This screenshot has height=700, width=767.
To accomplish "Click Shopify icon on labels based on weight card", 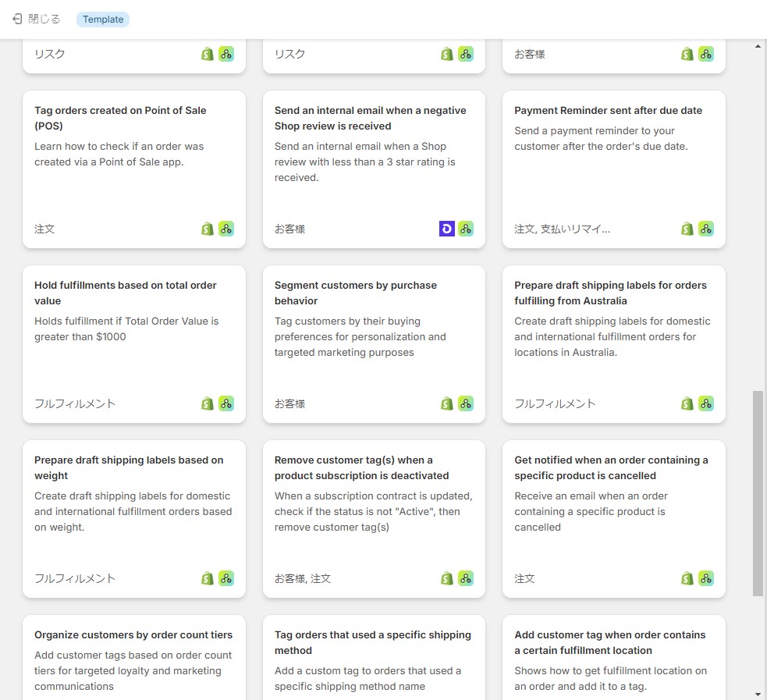I will point(208,578).
